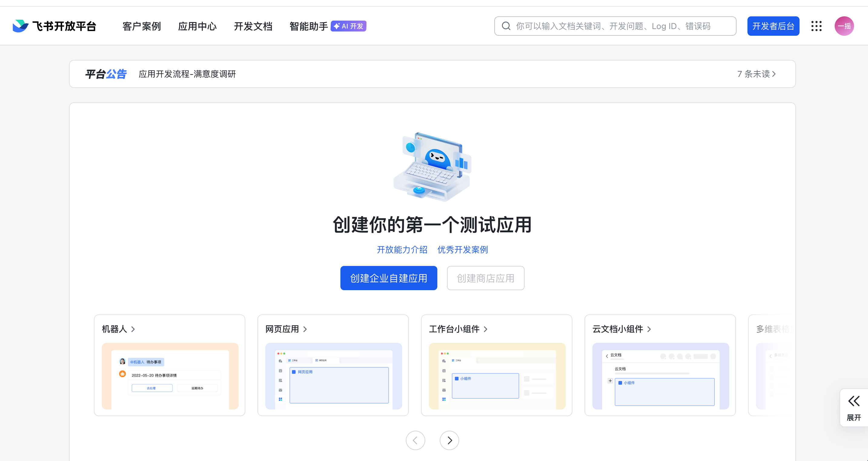Click 创建企业自建应用 button

coord(389,278)
